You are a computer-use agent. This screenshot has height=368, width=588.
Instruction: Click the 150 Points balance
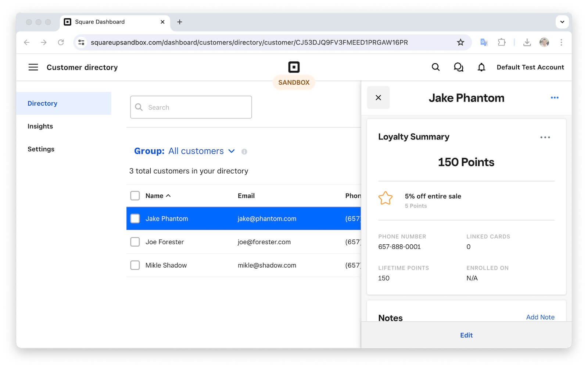(x=466, y=162)
